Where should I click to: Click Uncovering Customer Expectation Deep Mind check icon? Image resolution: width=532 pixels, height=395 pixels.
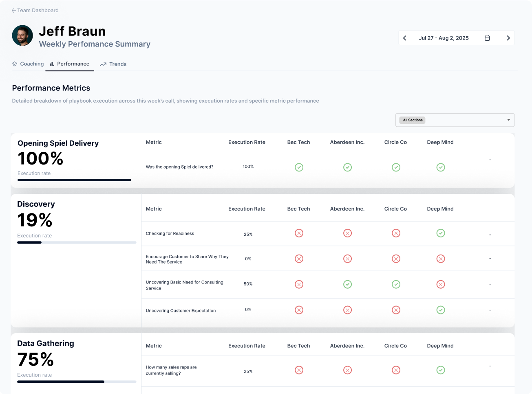pos(441,310)
